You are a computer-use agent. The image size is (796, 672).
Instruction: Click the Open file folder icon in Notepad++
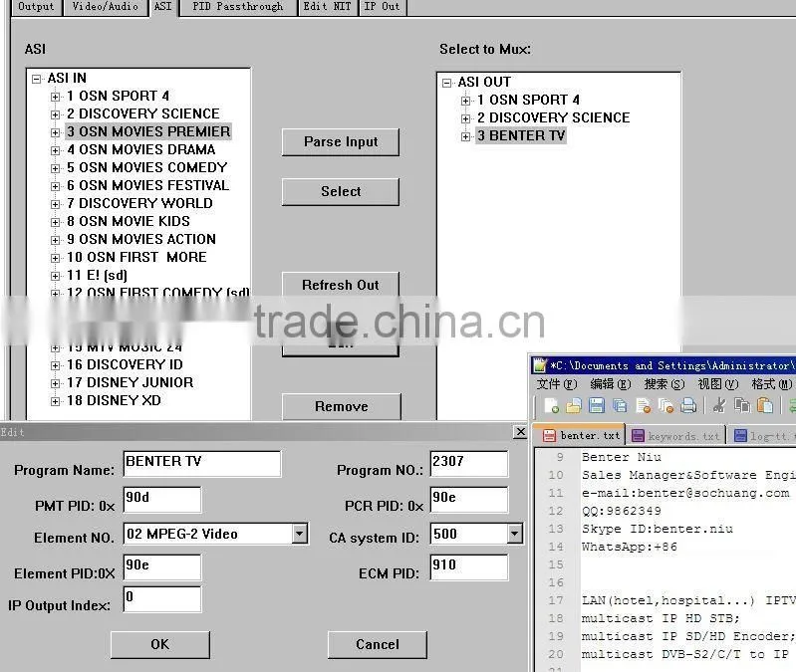point(574,406)
